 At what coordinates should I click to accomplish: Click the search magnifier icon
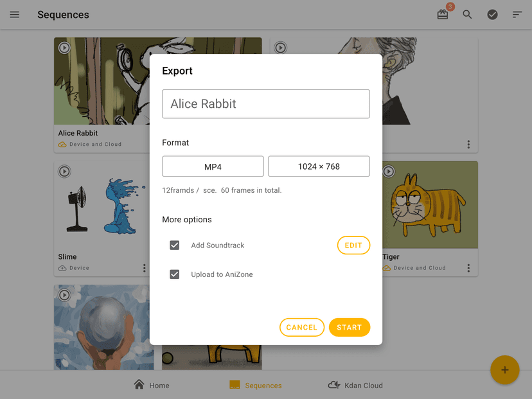tap(468, 15)
